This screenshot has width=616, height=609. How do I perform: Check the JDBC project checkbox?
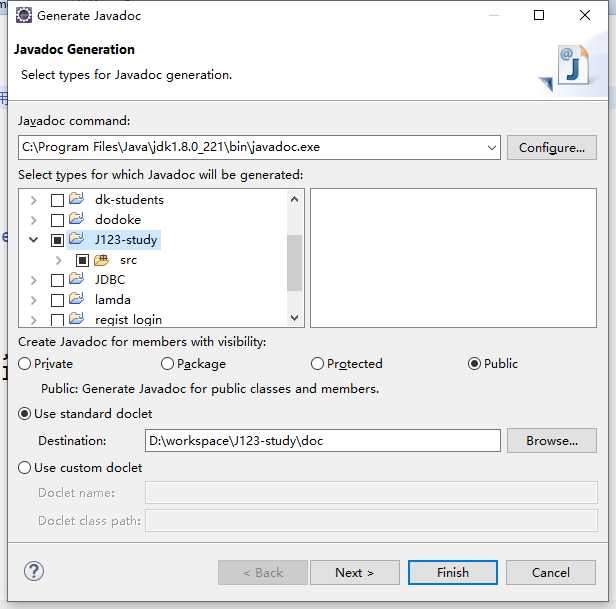[x=57, y=281]
